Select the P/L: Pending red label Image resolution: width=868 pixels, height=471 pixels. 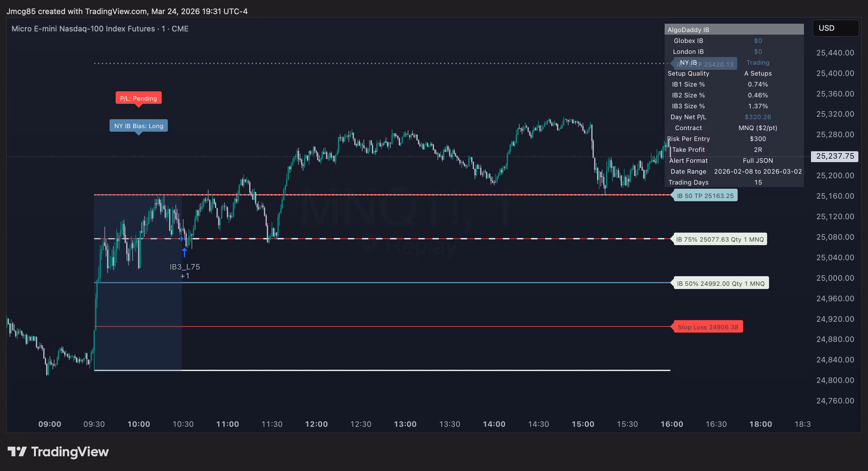pyautogui.click(x=138, y=98)
